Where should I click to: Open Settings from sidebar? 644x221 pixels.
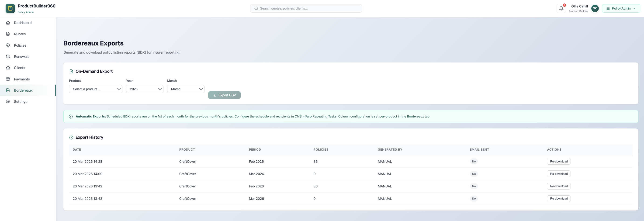[28, 101]
